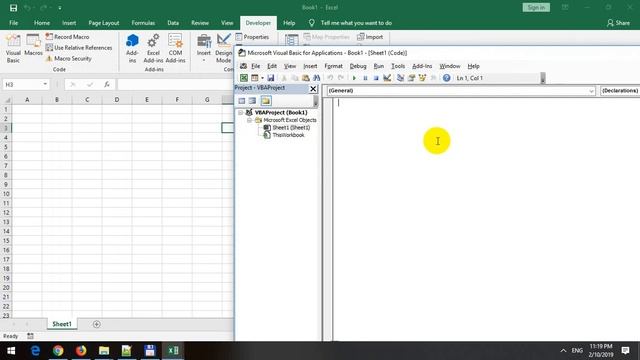Select Sheet1 (Sheet1) in project tree
The width and height of the screenshot is (640, 360).
[x=291, y=127]
